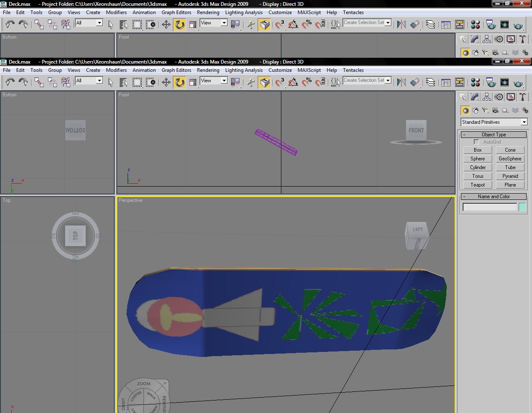The width and height of the screenshot is (532, 413).
Task: Open the Layer Manager in front window
Action: click(x=431, y=82)
